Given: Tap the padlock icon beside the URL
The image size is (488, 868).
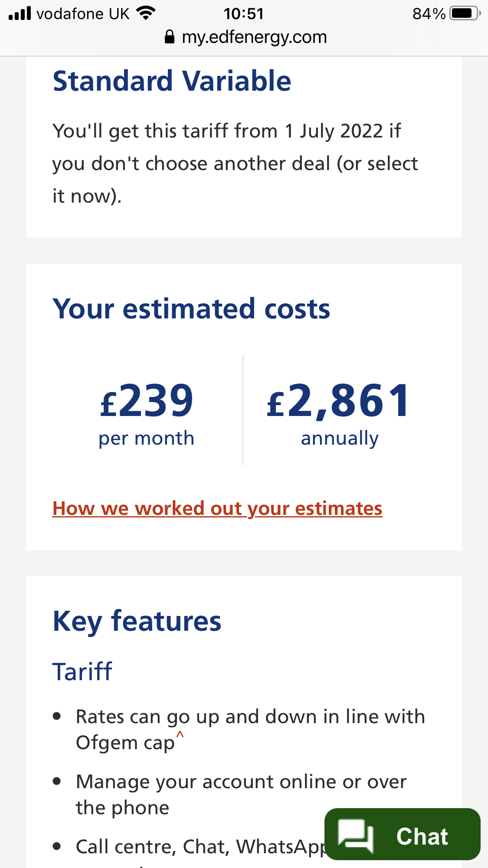Looking at the screenshot, I should pos(170,37).
